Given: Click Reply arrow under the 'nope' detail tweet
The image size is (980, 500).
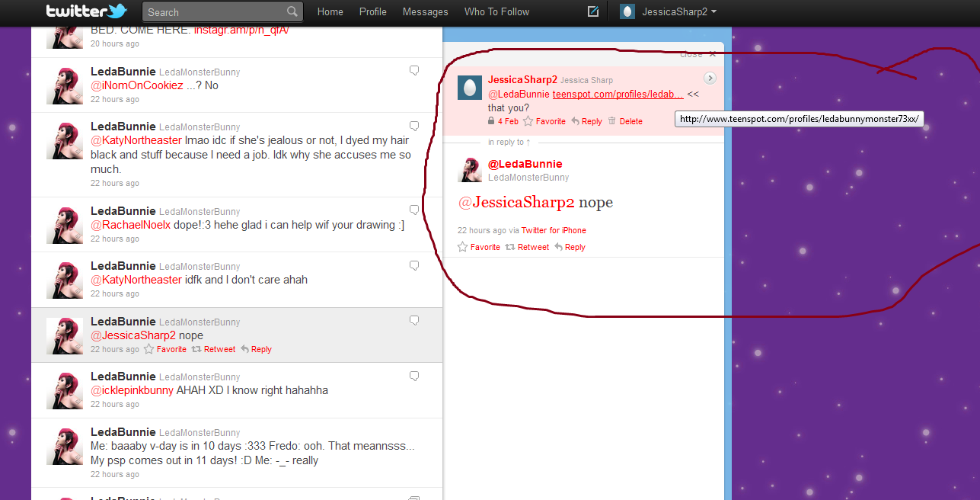Looking at the screenshot, I should pos(559,247).
